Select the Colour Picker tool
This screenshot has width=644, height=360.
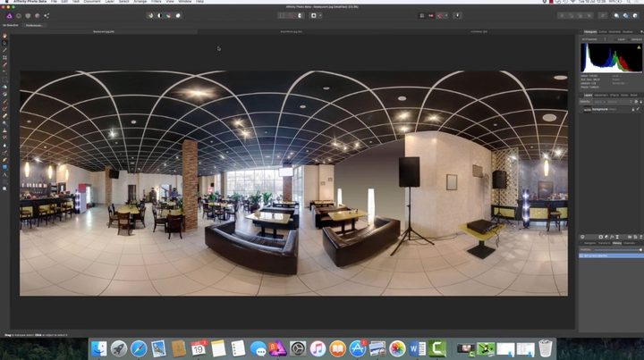[5, 50]
